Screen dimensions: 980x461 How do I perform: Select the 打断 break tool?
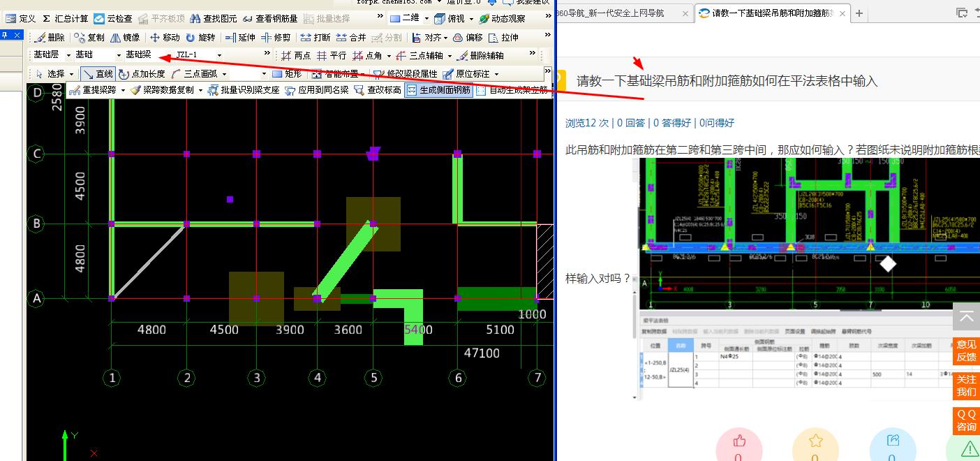315,38
